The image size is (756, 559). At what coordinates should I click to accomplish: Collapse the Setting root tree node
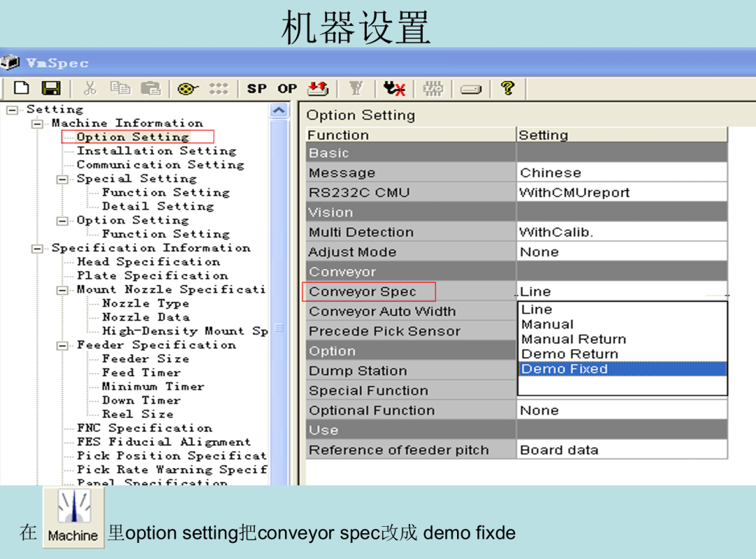tap(12, 111)
